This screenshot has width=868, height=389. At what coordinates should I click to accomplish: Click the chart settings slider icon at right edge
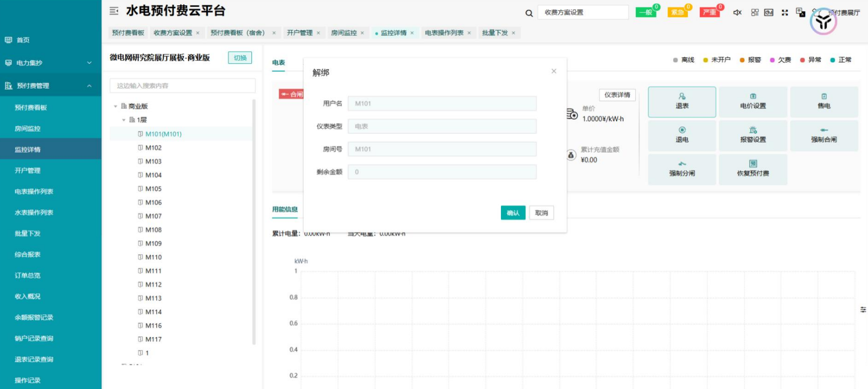[863, 309]
